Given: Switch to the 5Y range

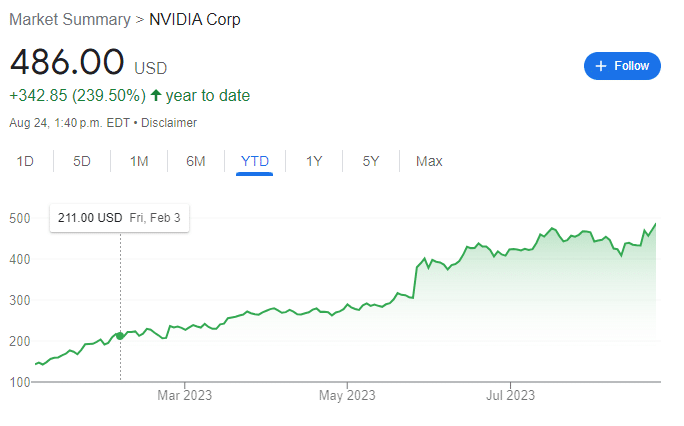Looking at the screenshot, I should coord(371,161).
